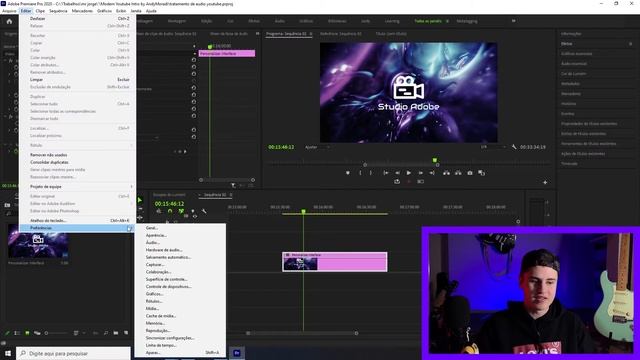This screenshot has width=640, height=360.
Task: Click the Play button in Program monitor
Action: coord(409,173)
